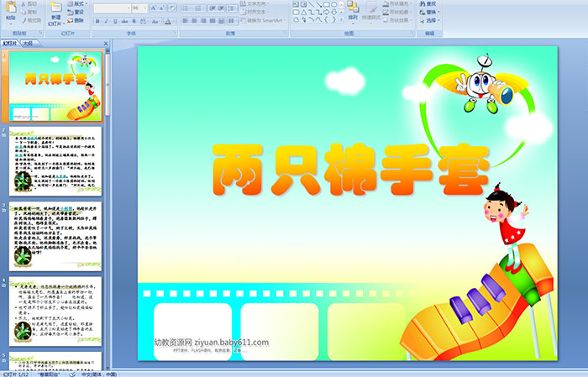Decrease list indent level
The height and width of the screenshot is (377, 588).
(213, 8)
